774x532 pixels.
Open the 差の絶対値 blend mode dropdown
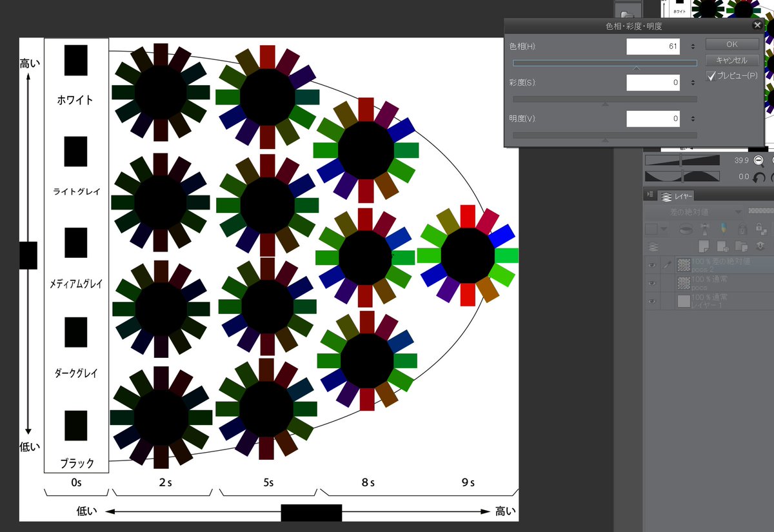pos(693,212)
